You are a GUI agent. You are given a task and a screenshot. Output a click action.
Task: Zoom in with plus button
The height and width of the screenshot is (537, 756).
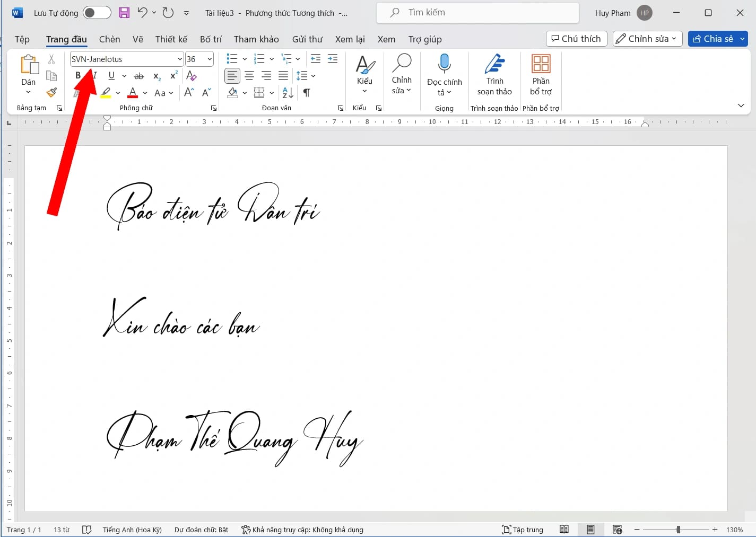[x=715, y=530]
